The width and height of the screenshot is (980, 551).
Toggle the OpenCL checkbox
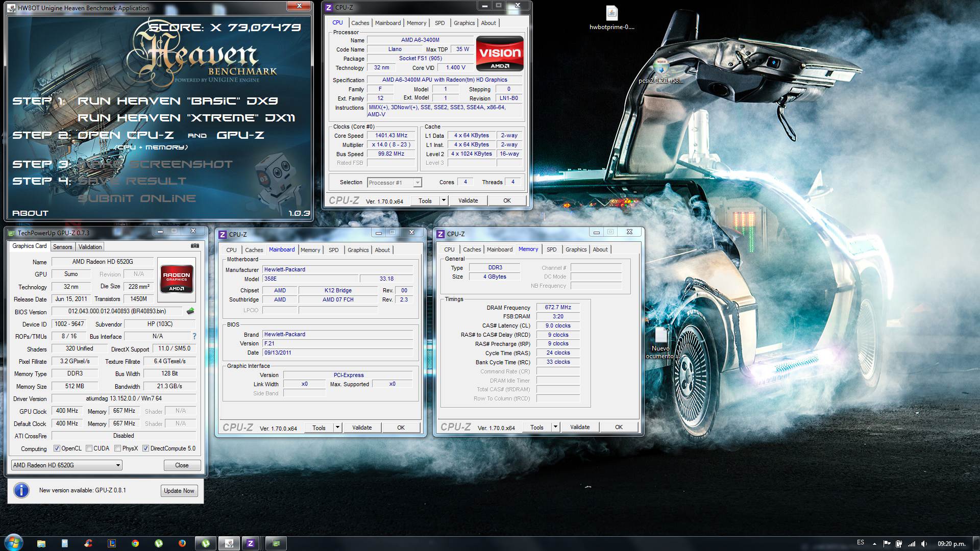click(x=57, y=448)
